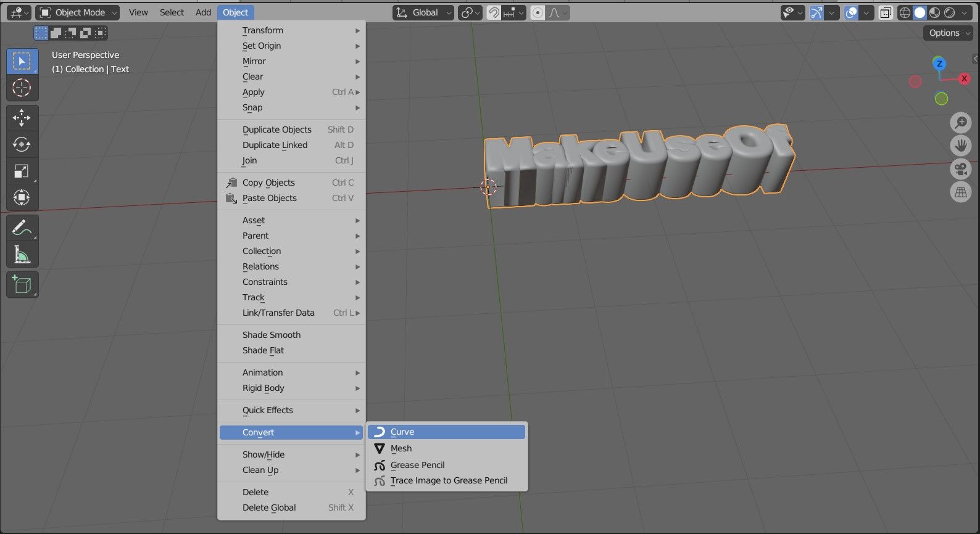Select the Annotate tool
This screenshot has width=980, height=534.
click(x=22, y=228)
